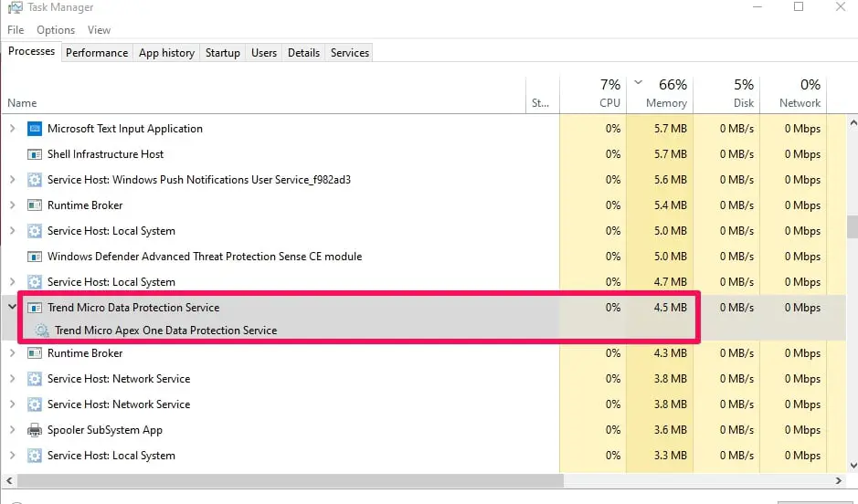Expand Service Host: Windows Push Notifications row
This screenshot has width=858, height=504.
12,180
